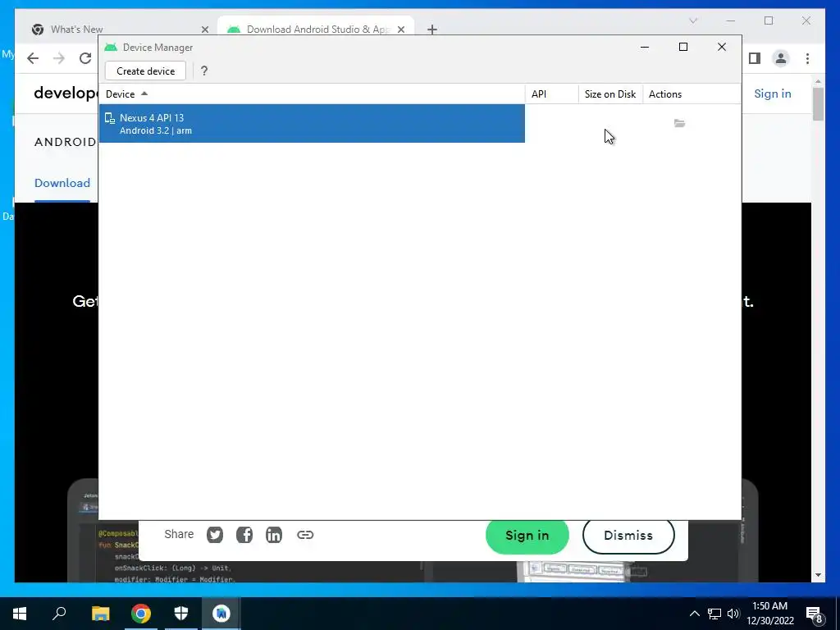840x630 pixels.
Task: Sort by the Device column header
Action: click(x=311, y=94)
